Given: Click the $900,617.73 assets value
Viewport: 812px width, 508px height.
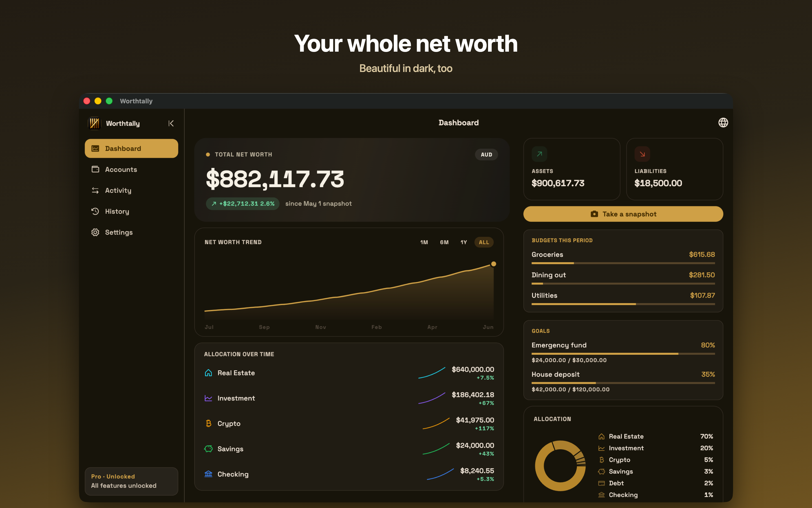Looking at the screenshot, I should pyautogui.click(x=558, y=183).
